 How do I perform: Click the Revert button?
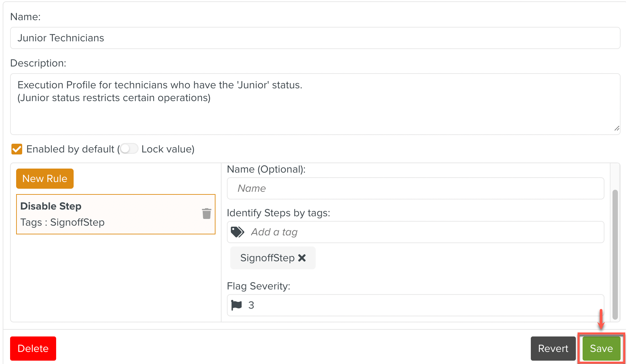(553, 349)
